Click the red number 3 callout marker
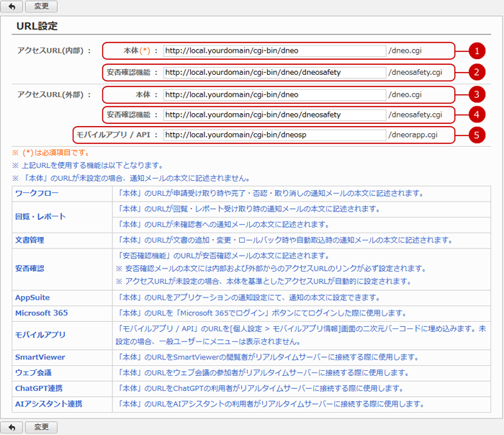The width and height of the screenshot is (504, 435). pos(474,94)
